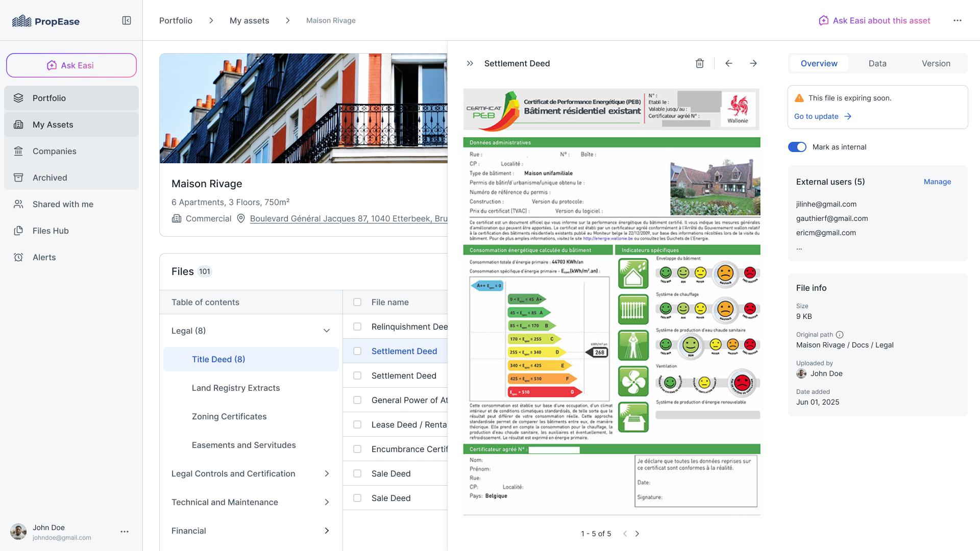
Task: Open the Alerts sidebar item
Action: coord(44,257)
